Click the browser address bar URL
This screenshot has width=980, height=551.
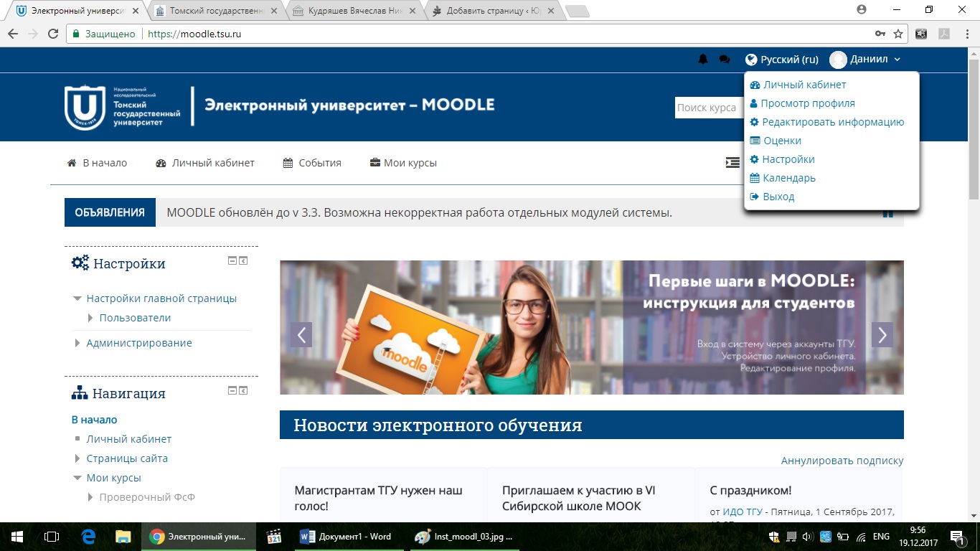[x=194, y=34]
